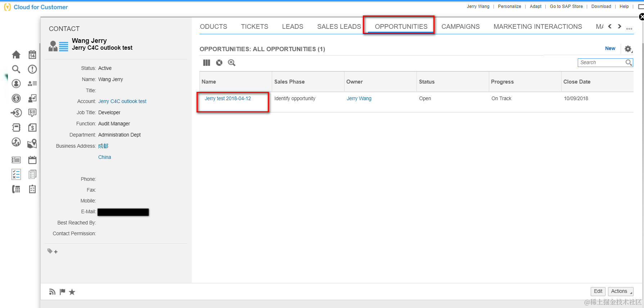This screenshot has width=644, height=308.
Task: Open the checklist with X marks icon
Action: click(16, 175)
